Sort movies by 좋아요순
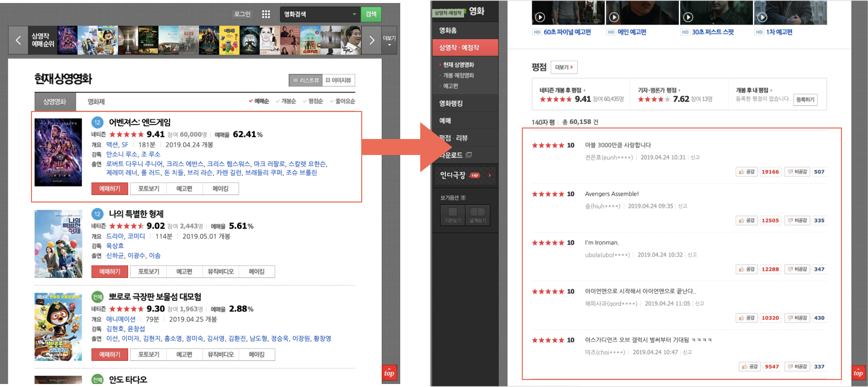 (x=342, y=101)
